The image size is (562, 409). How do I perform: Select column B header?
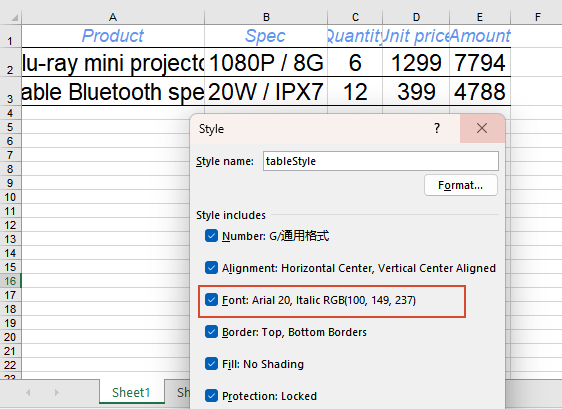click(266, 17)
